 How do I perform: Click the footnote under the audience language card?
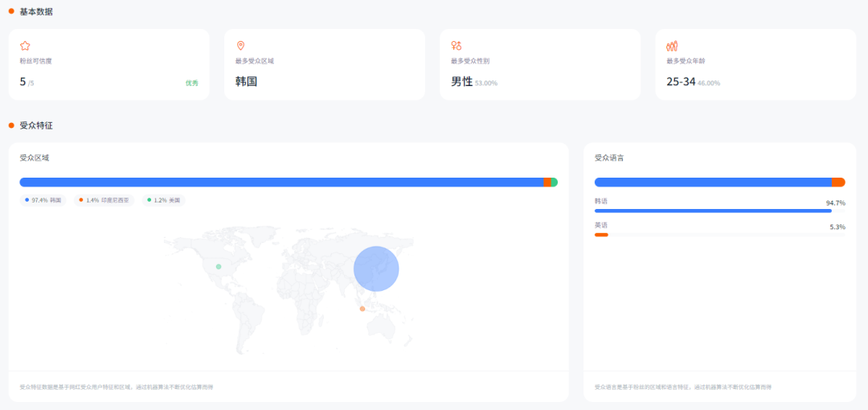[683, 387]
